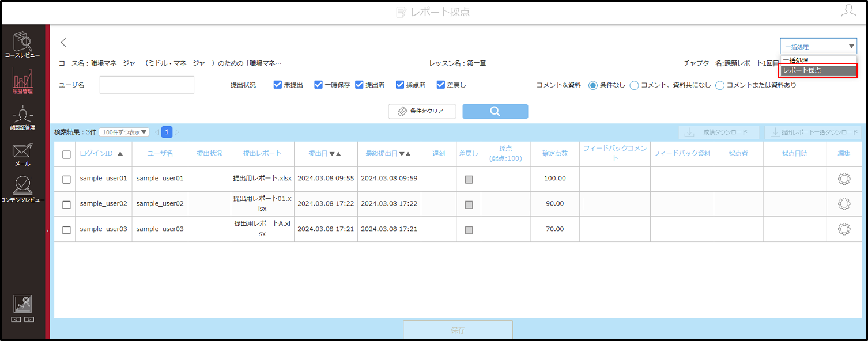This screenshot has height=341, width=868.
Task: Go back with the left chevron arrow
Action: pyautogui.click(x=63, y=42)
